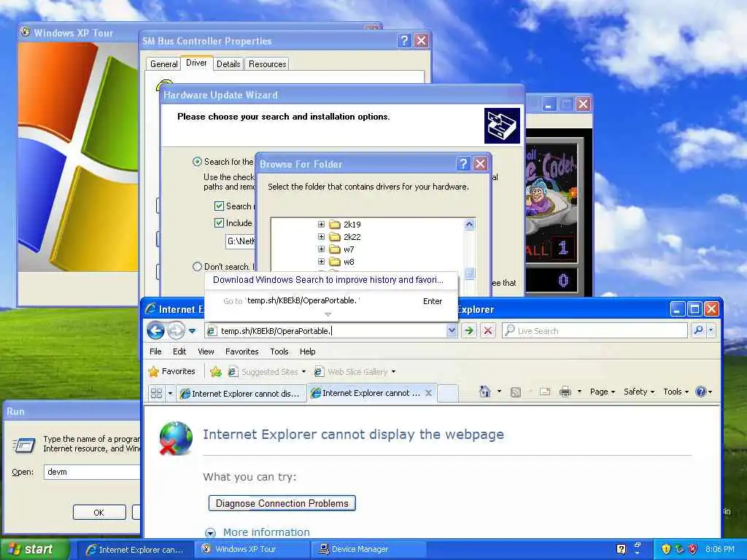Open the command bar Tools menu
The image size is (747, 560).
tap(676, 392)
